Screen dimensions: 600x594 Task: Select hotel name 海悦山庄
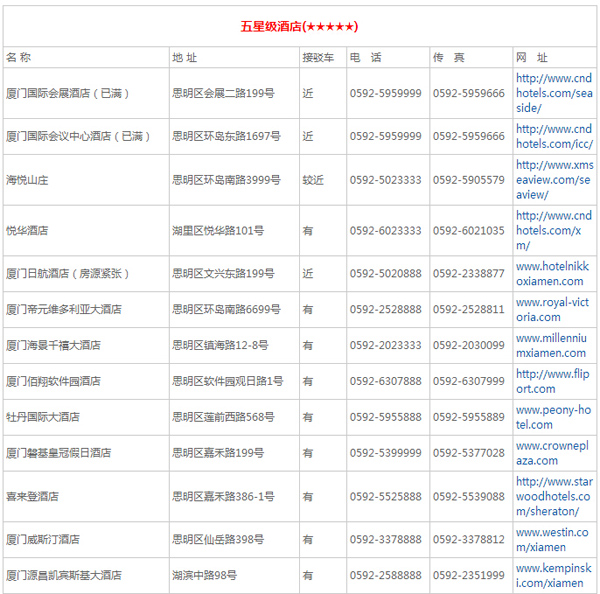(27, 180)
